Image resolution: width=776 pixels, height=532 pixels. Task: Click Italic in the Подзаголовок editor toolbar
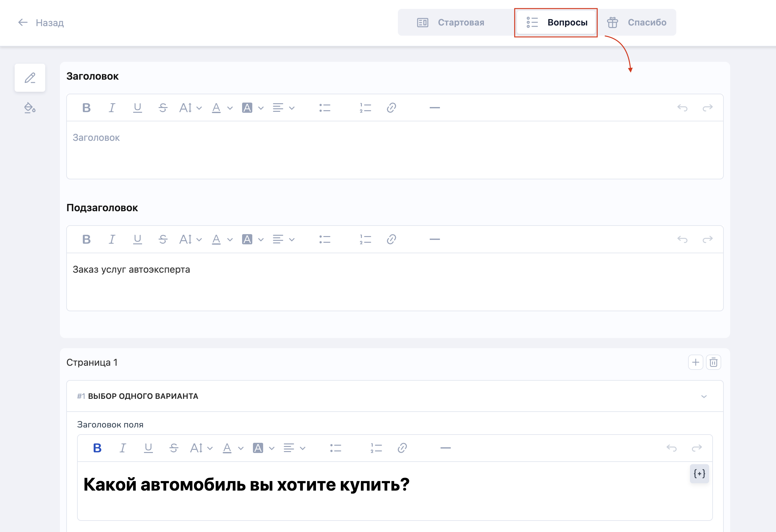[x=112, y=240]
